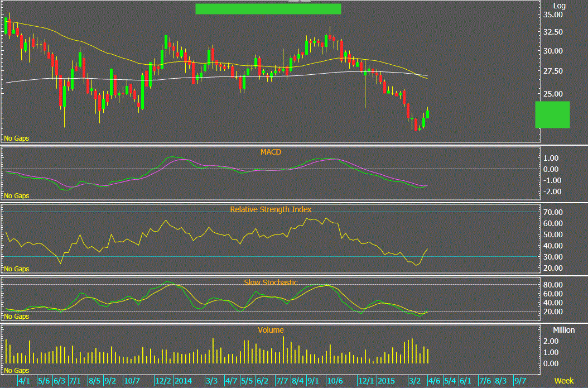
Task: Click the 3/3 date label
Action: click(211, 381)
